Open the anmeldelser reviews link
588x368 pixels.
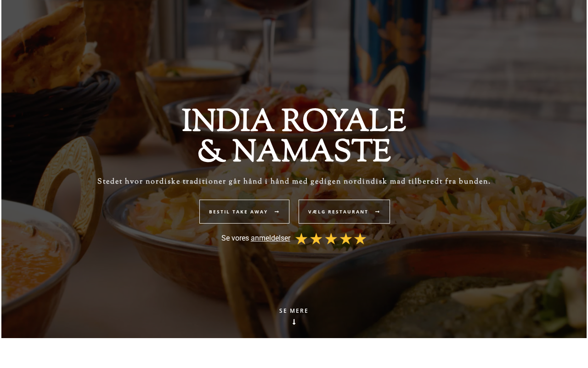point(271,238)
